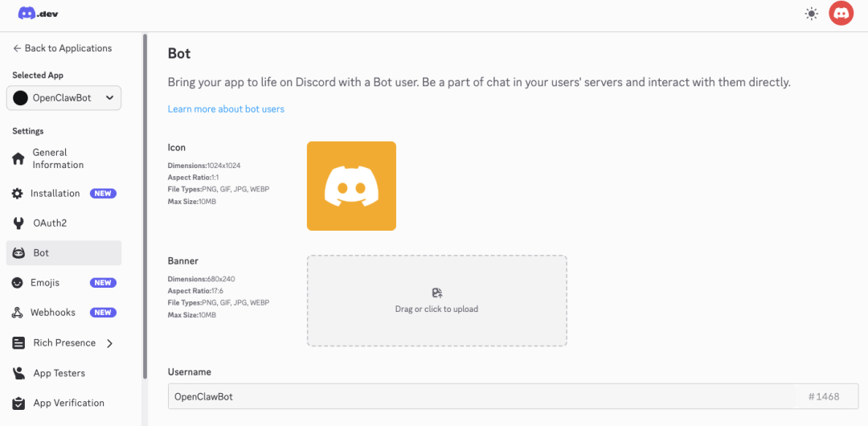Click the OAuth2 wrench icon

tap(18, 223)
